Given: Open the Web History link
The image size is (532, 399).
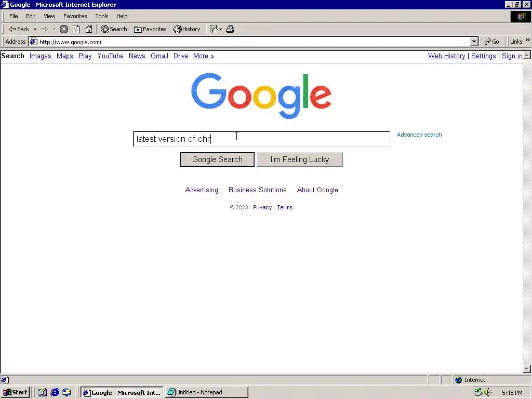Looking at the screenshot, I should [446, 56].
